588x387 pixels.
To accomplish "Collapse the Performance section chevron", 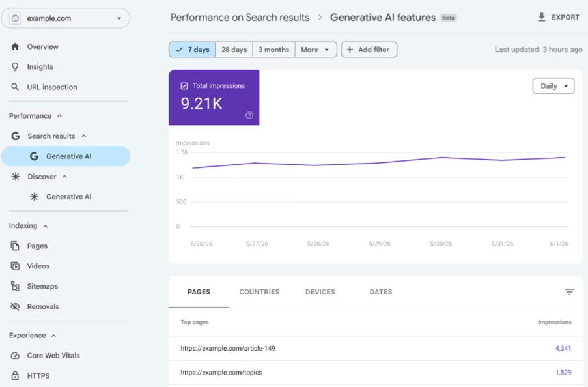I will [60, 116].
